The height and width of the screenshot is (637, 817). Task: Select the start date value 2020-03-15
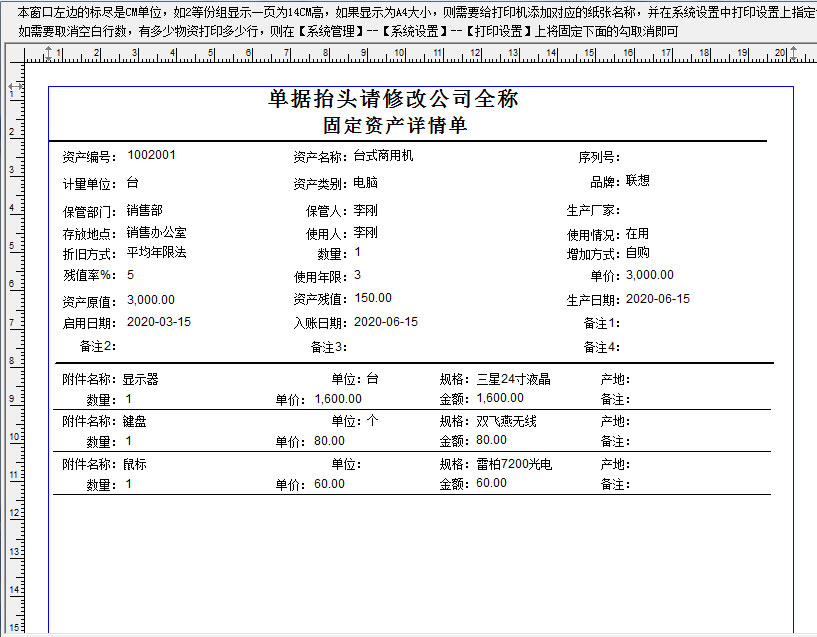pos(158,322)
